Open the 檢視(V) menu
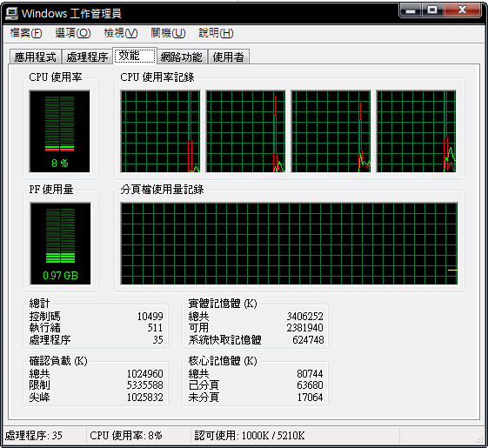 121,33
